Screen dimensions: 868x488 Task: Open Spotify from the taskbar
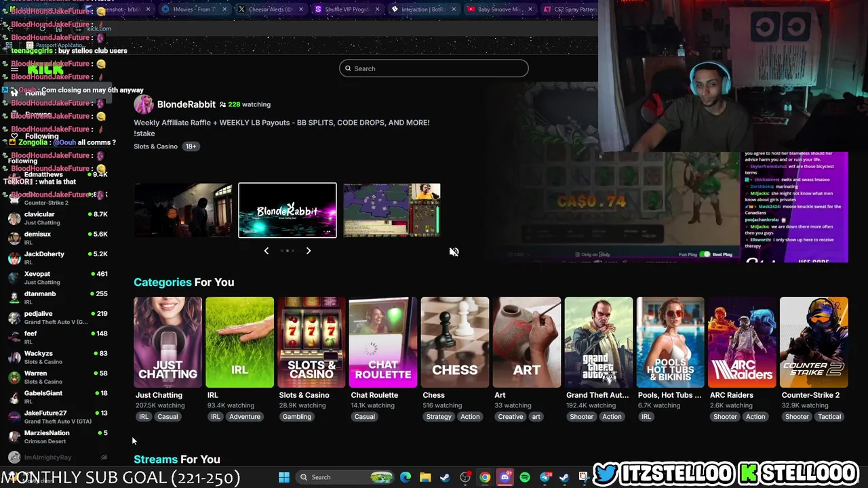coord(525,477)
